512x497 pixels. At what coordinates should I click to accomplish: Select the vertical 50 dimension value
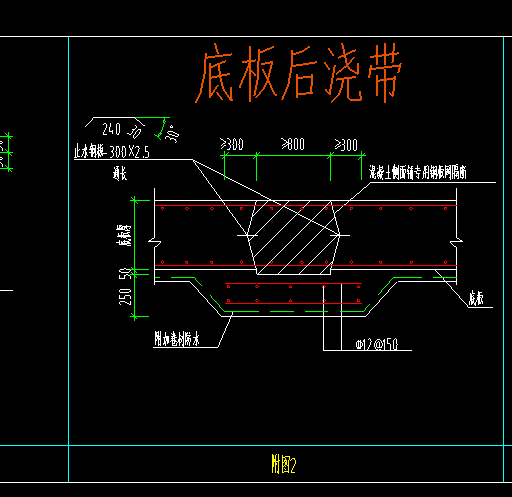(x=125, y=273)
